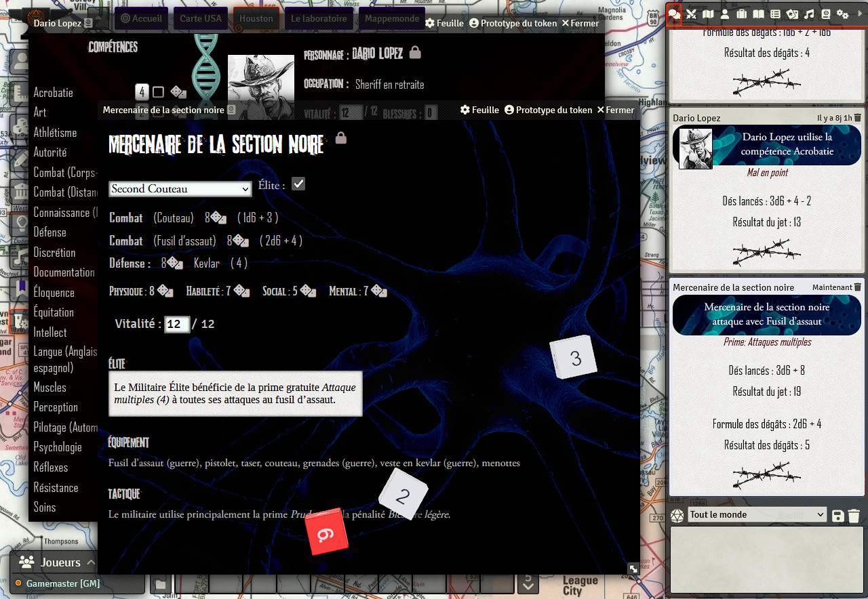Toggle the lock beside Mercenaire title
This screenshot has width=868, height=599.
(x=341, y=138)
